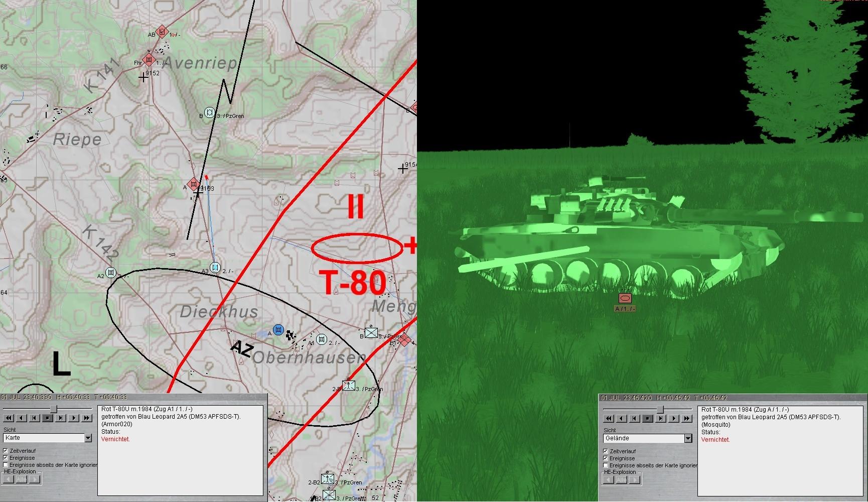Click HE-Explosion Alle button in Karte panel
Screen dimensions: 868x502
(x=21, y=479)
